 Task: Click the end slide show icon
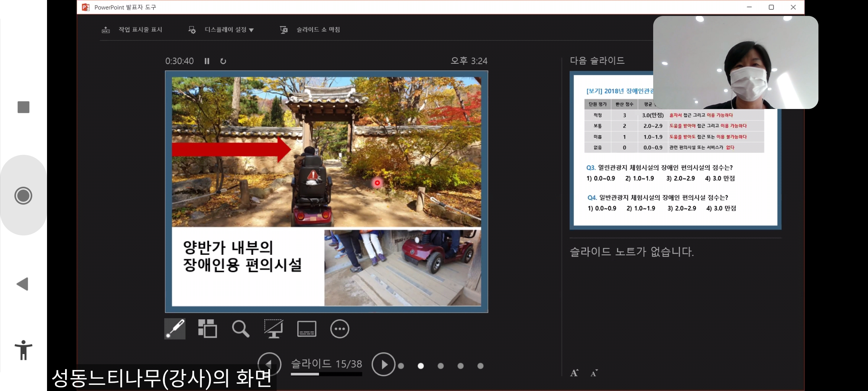pos(284,30)
